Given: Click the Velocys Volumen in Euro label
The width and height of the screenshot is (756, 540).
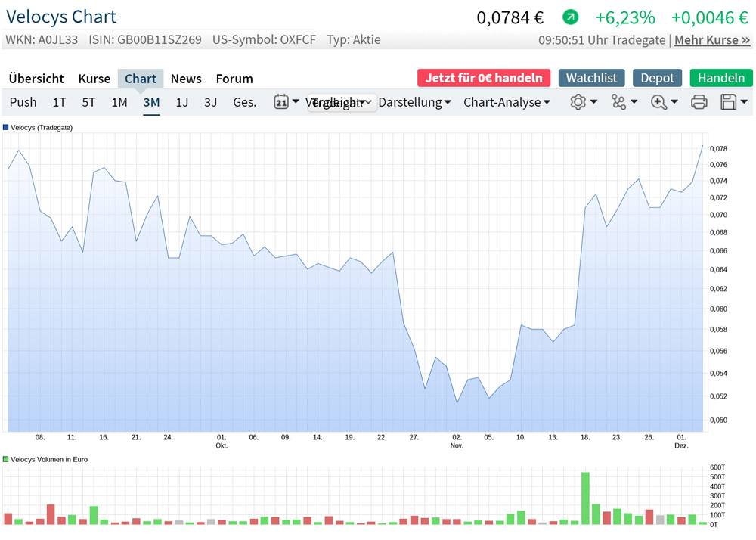Looking at the screenshot, I should click(49, 460).
